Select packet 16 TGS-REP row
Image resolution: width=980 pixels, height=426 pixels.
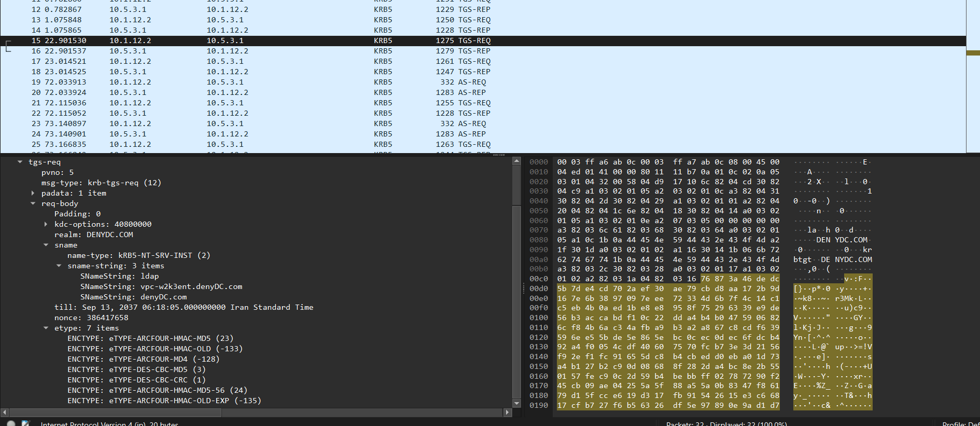(x=483, y=51)
